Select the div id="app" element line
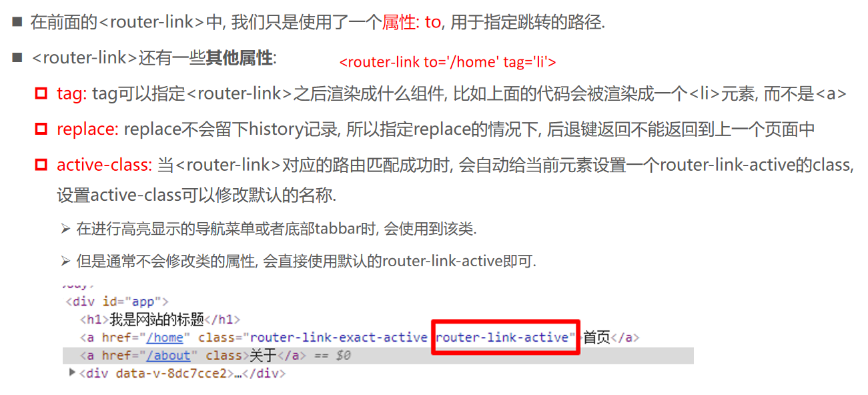This screenshot has height=395, width=868. pyautogui.click(x=117, y=302)
